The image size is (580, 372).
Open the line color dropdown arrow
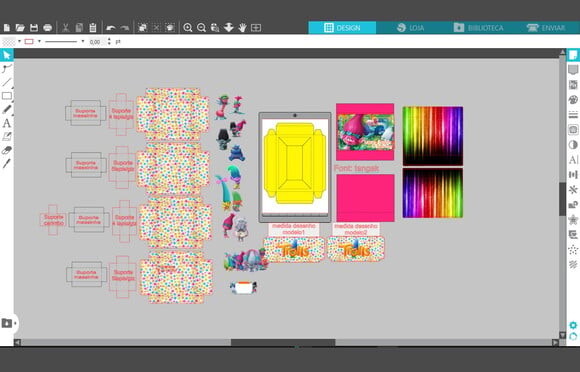coord(39,41)
